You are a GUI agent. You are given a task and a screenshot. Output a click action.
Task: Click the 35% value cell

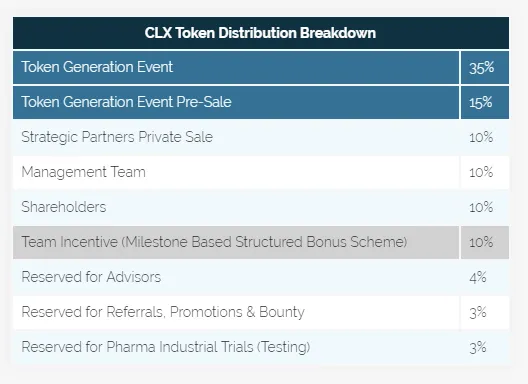(x=485, y=67)
